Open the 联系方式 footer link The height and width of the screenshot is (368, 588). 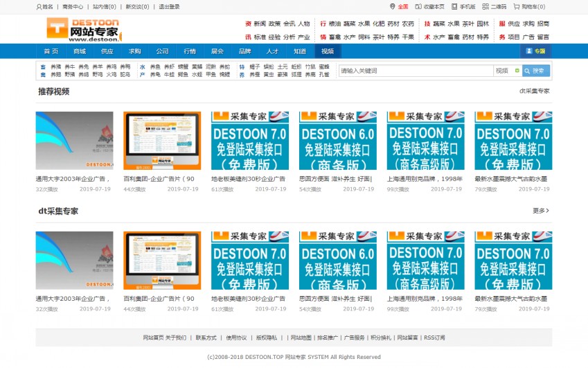pos(206,338)
